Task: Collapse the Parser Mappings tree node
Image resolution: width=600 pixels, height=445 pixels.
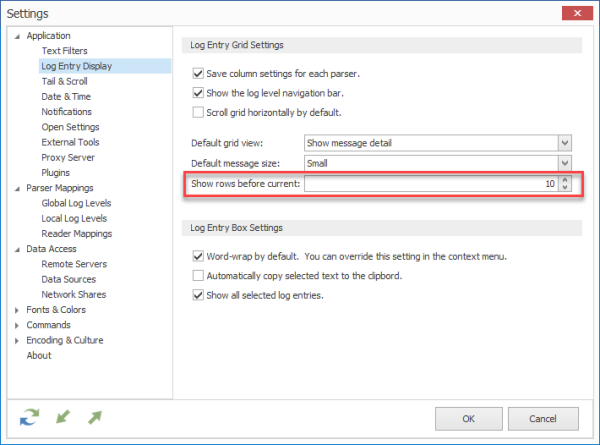Action: coord(17,189)
